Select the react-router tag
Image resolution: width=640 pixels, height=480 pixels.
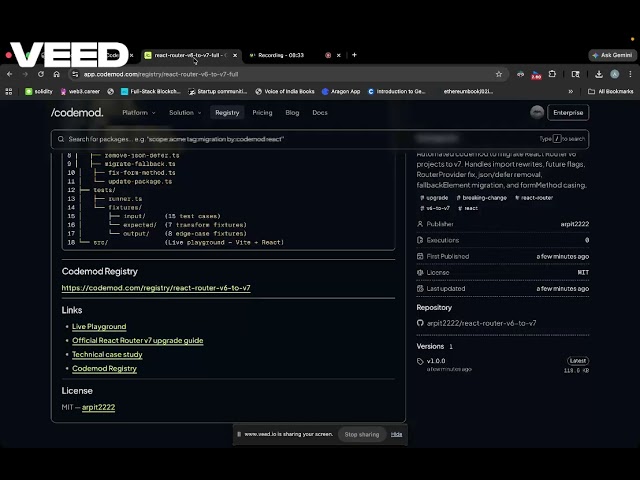(534, 198)
